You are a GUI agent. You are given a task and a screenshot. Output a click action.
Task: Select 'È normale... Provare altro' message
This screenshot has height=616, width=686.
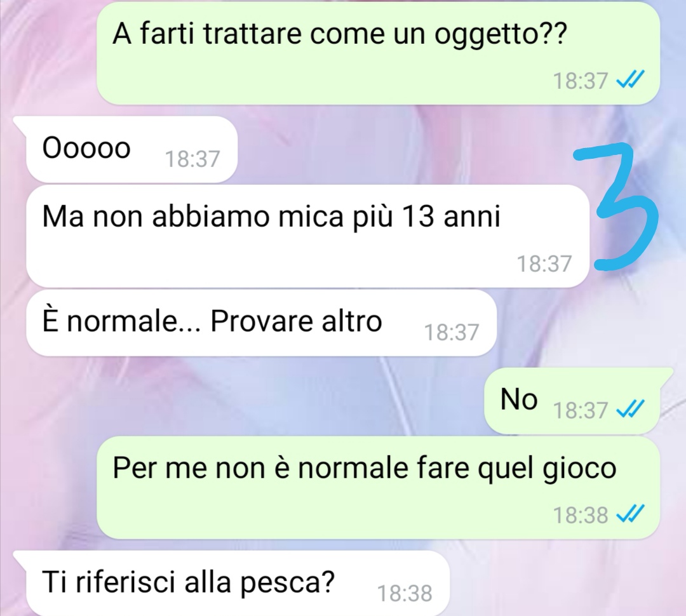pyautogui.click(x=261, y=323)
